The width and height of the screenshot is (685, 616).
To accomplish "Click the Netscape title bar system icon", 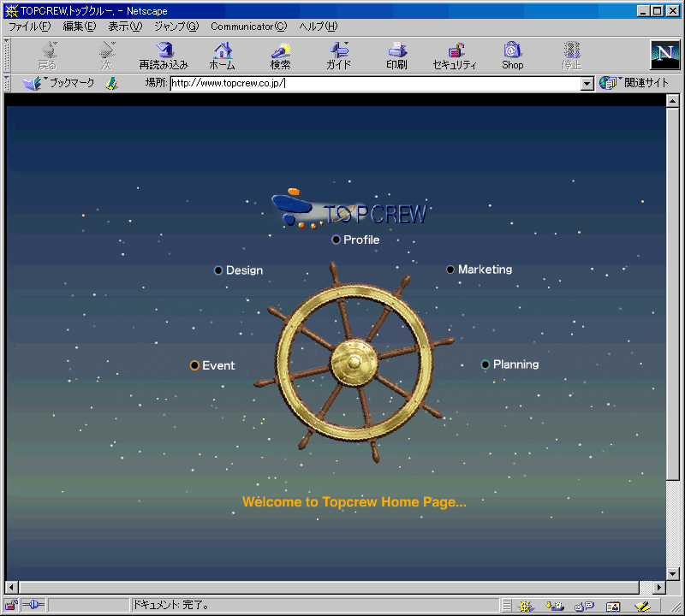I will click(x=12, y=11).
